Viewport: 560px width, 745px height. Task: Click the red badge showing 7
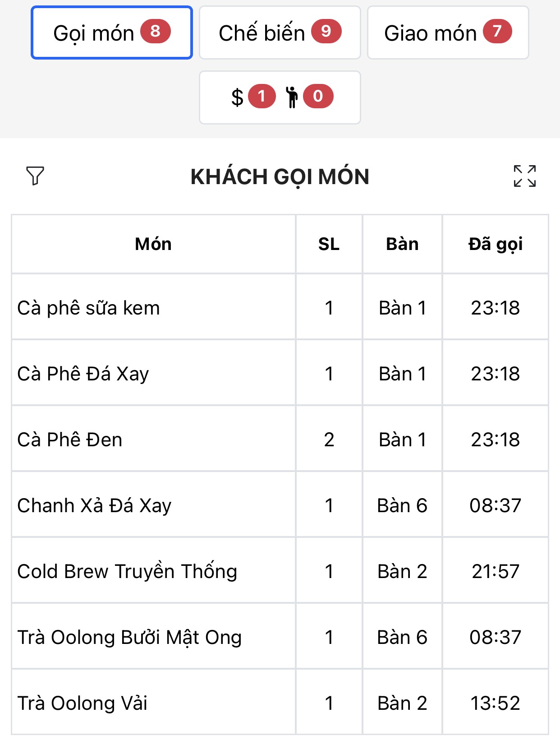click(497, 32)
